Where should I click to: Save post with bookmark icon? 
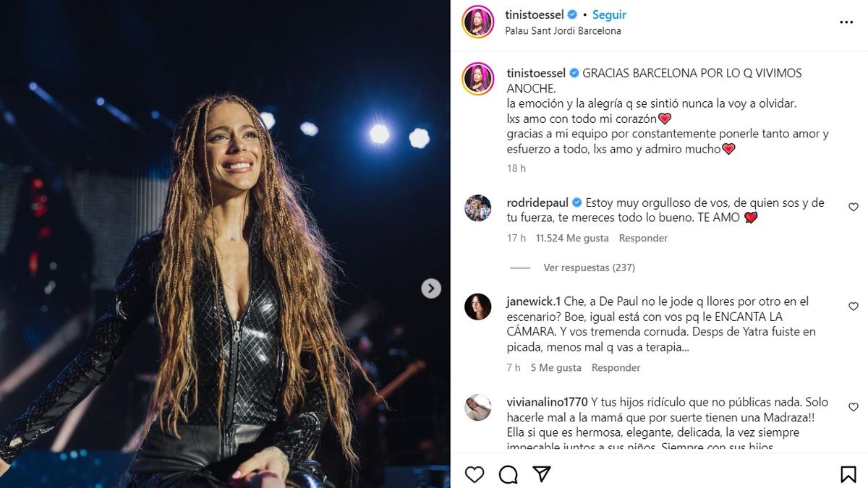coord(848,474)
